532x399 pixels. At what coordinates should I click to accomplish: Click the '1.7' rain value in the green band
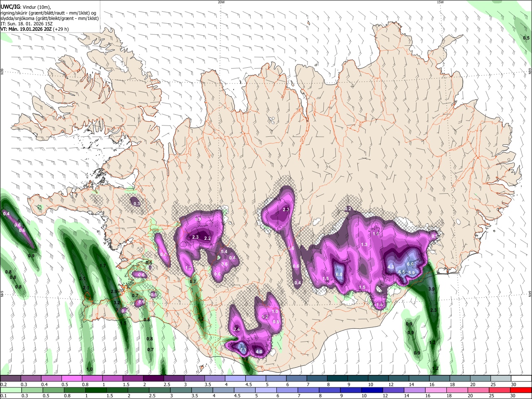[103, 265]
